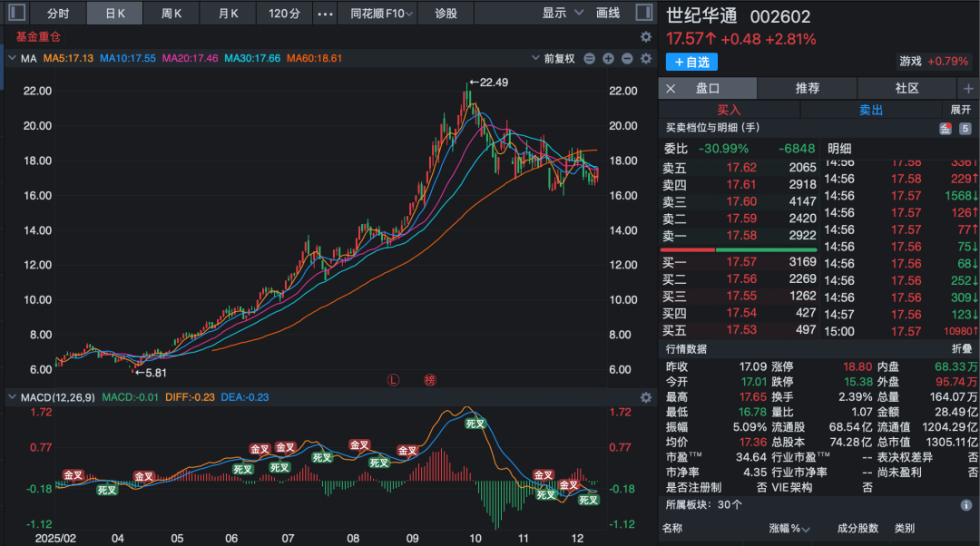Image resolution: width=980 pixels, height=546 pixels.
Task: Add a new panel tab with plus icon
Action: tap(968, 88)
